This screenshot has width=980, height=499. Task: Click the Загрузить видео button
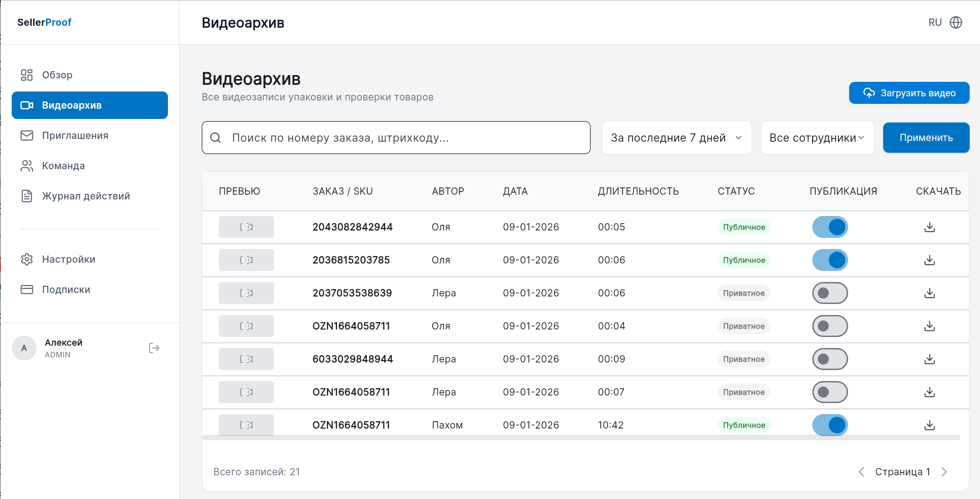(x=908, y=93)
